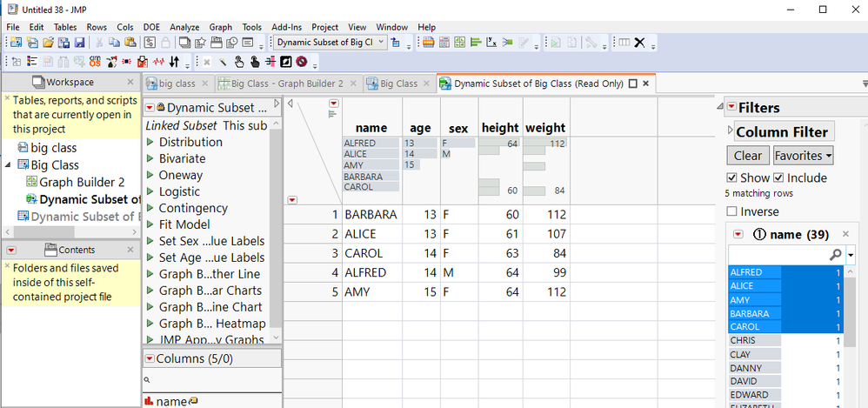The width and height of the screenshot is (868, 408).
Task: Click the Column Filter button
Action: coord(784,132)
